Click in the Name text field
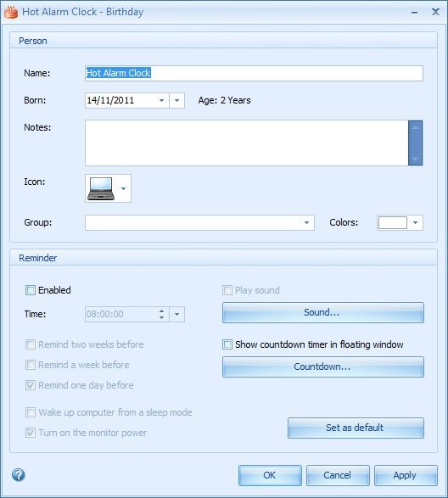Screen dimensions: 448x498 pyautogui.click(x=254, y=73)
